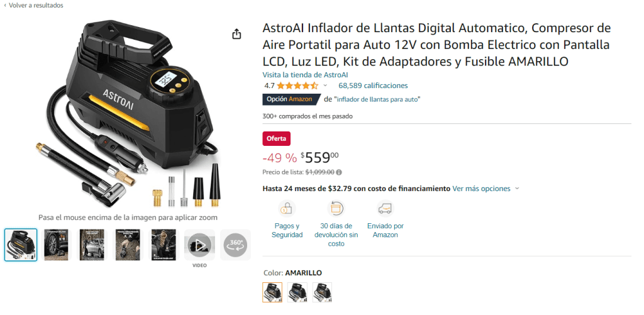The height and width of the screenshot is (315, 644).
Task: Click the list price info icon
Action: tap(339, 172)
